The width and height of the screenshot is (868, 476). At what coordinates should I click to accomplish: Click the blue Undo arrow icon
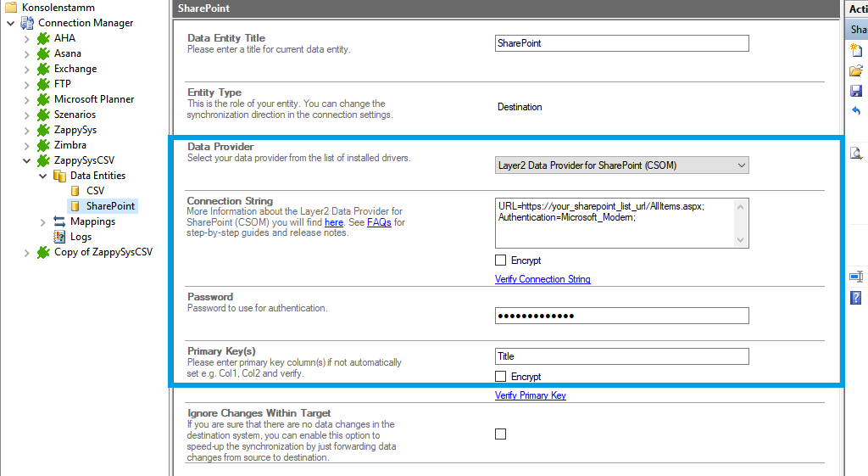pyautogui.click(x=856, y=111)
